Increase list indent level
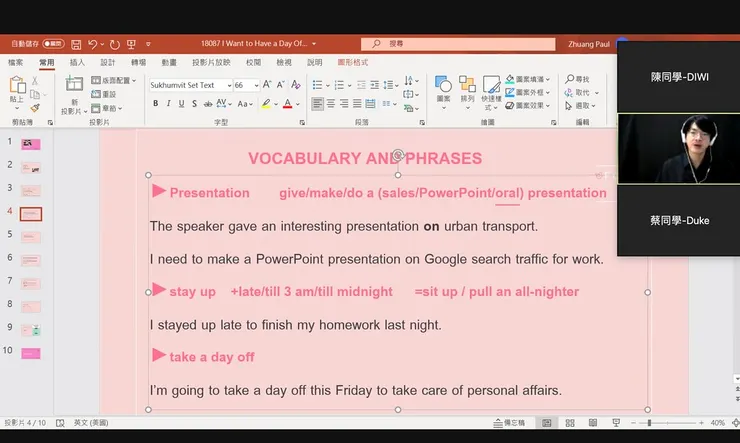The image size is (740, 443). [x=375, y=85]
